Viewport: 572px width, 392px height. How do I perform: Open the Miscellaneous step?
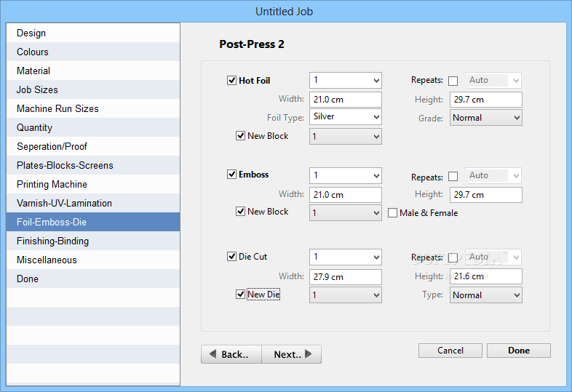coord(93,260)
